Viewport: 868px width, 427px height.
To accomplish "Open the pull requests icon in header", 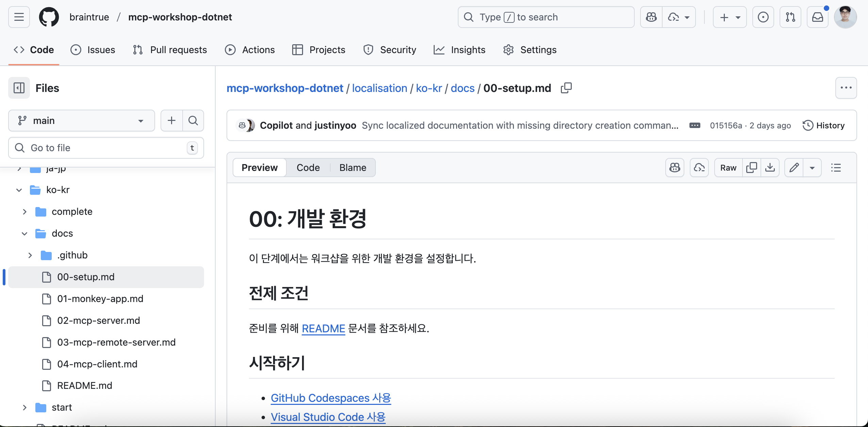I will pyautogui.click(x=790, y=17).
